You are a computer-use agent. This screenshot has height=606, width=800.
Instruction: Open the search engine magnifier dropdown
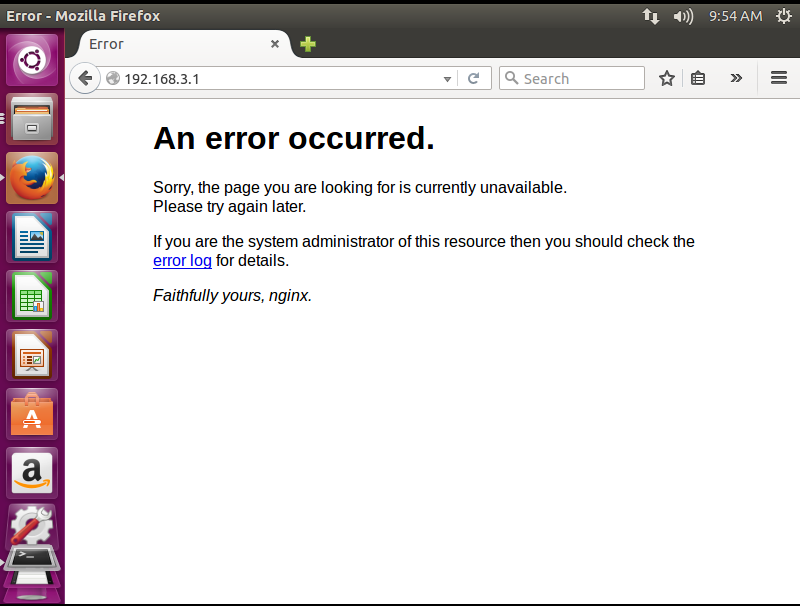pos(511,79)
